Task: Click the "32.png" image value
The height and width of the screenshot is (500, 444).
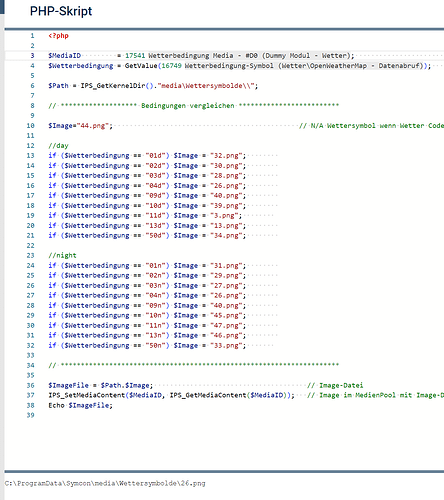Action: [x=226, y=156]
